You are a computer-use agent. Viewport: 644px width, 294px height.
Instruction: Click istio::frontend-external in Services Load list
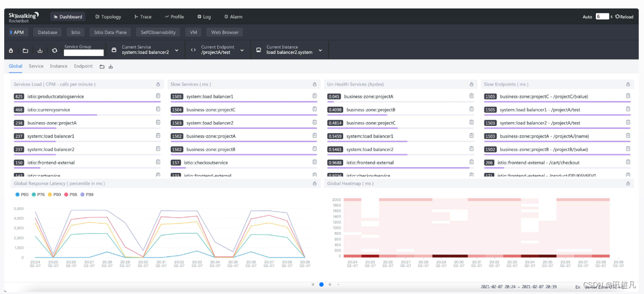(x=51, y=162)
